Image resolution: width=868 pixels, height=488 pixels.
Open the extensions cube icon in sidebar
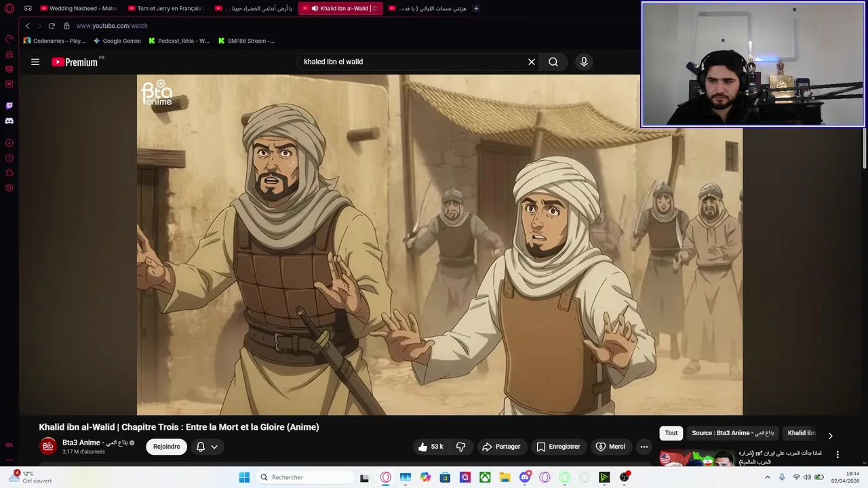(9, 173)
